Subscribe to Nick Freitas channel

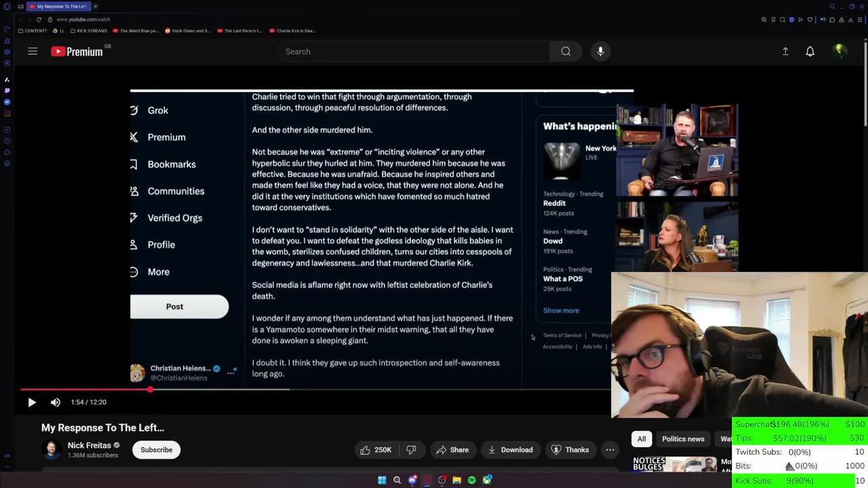point(157,449)
